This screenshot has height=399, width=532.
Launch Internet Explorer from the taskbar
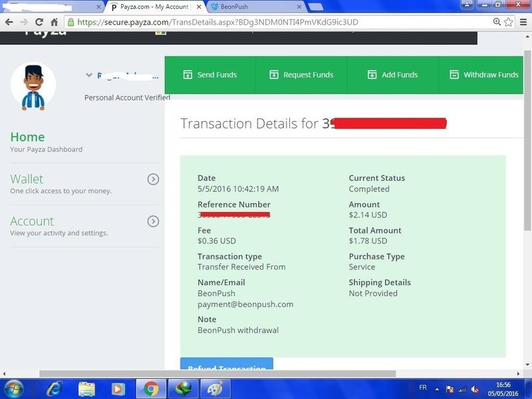pyautogui.click(x=55, y=389)
